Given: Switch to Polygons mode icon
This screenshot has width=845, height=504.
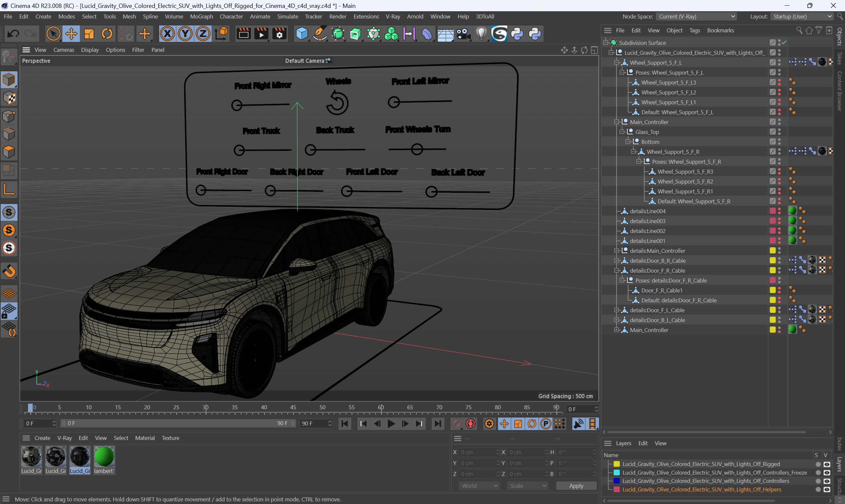Looking at the screenshot, I should (9, 152).
